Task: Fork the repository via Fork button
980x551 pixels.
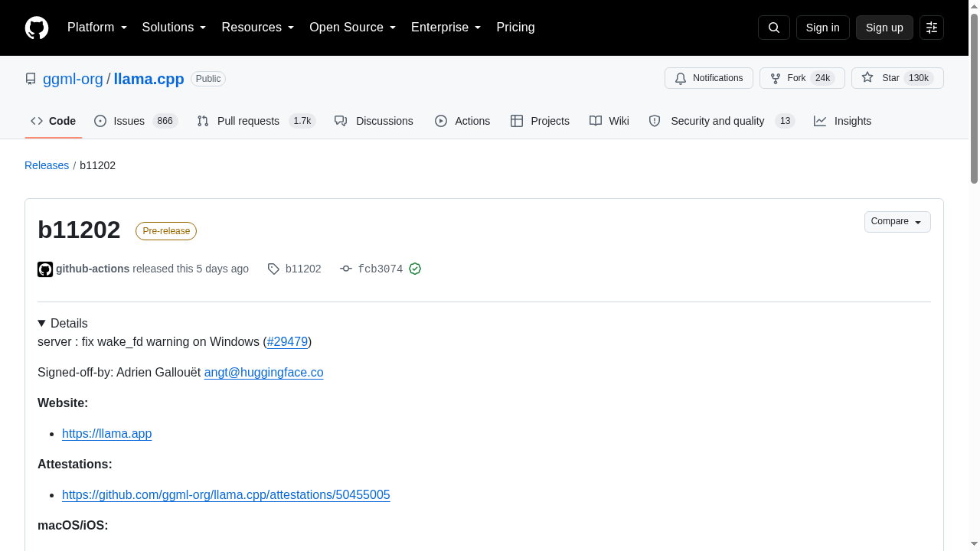Action: [802, 78]
